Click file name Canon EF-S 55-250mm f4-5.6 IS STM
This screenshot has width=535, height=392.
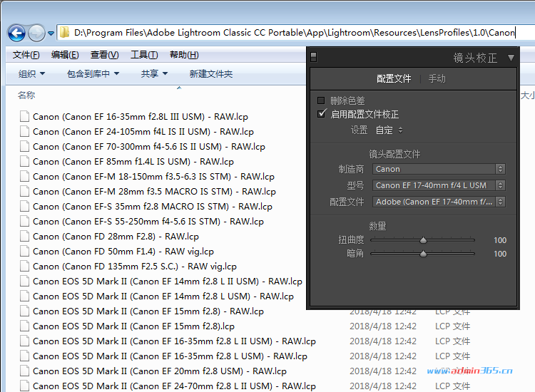click(x=148, y=222)
